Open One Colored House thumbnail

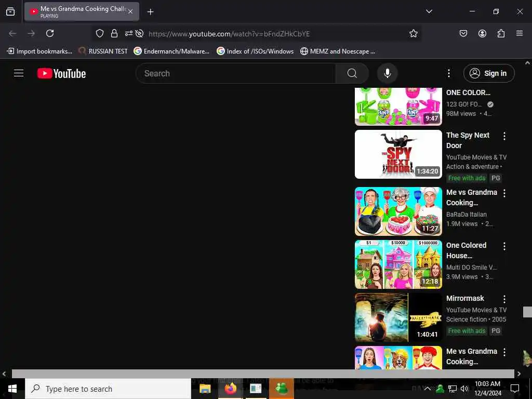398,264
